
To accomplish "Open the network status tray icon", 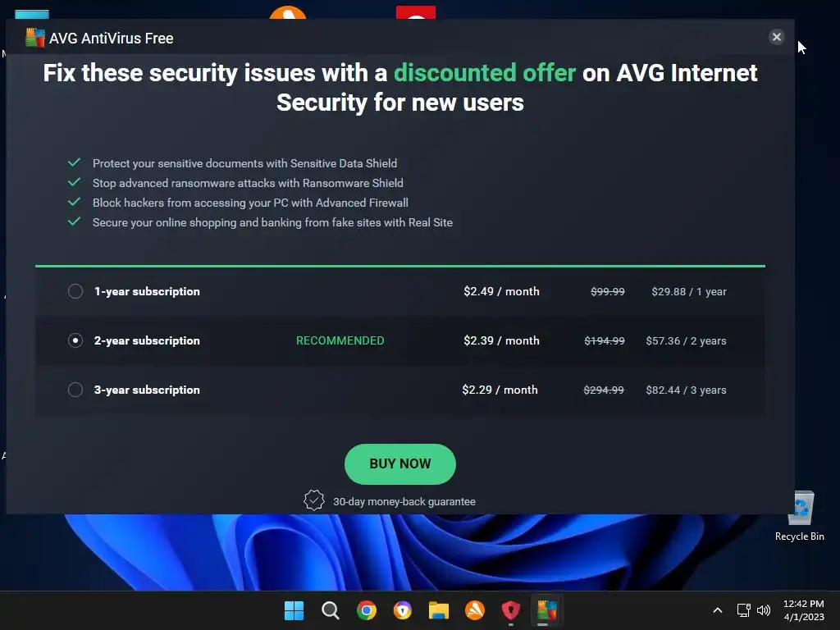I will (x=743, y=610).
